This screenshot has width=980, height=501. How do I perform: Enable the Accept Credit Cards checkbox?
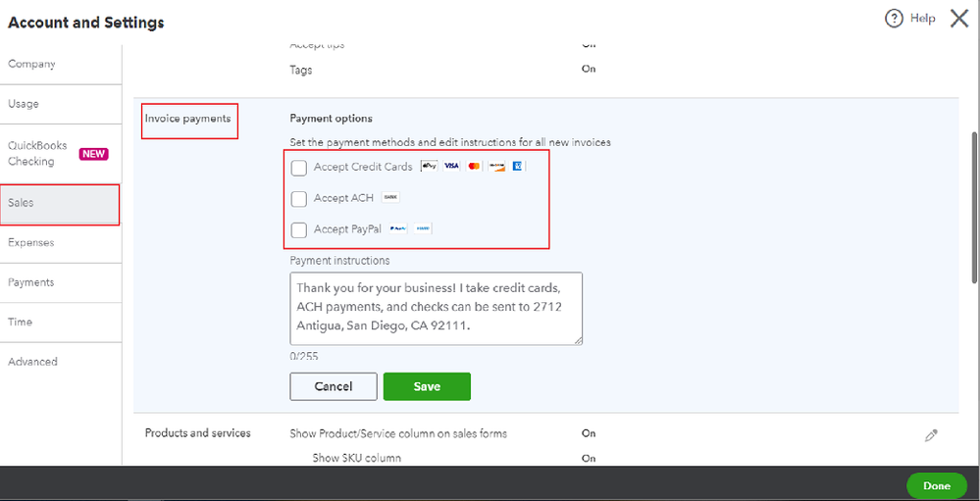tap(300, 168)
